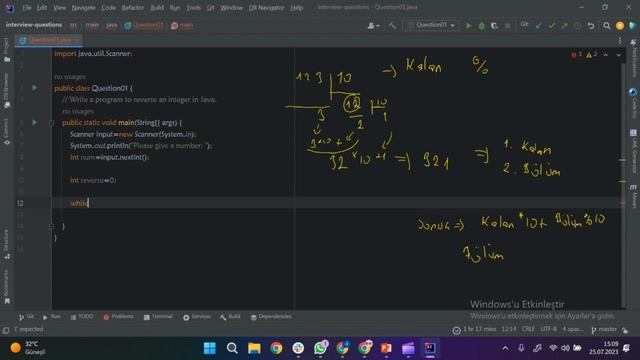Click main breadcrumb in navigation bar
The image size is (640, 360).
[x=182, y=25]
